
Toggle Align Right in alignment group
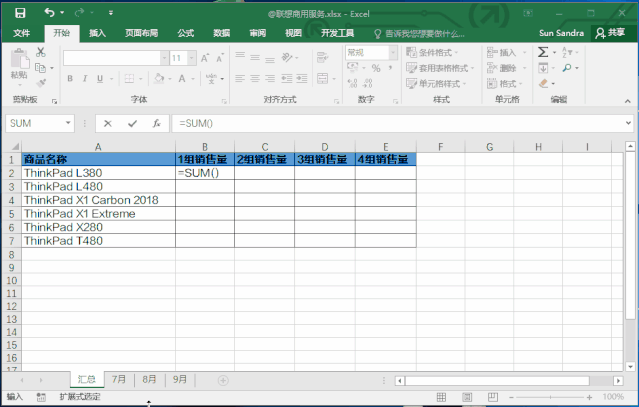270,78
